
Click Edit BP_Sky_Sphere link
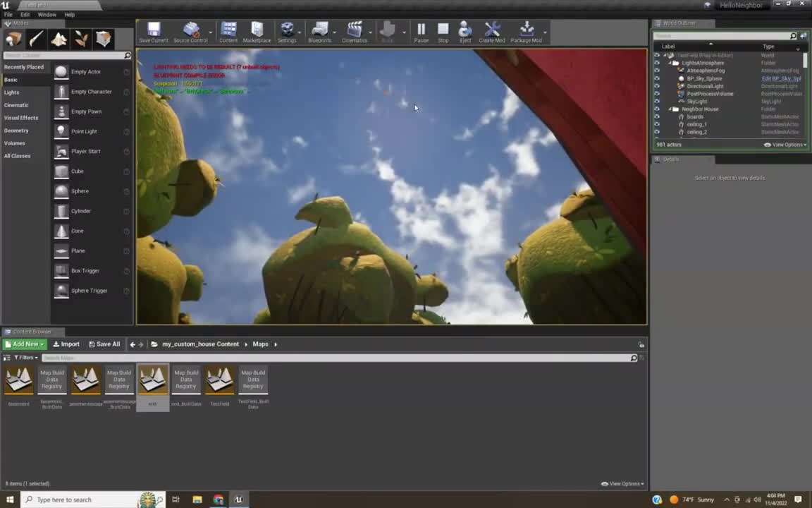point(781,79)
